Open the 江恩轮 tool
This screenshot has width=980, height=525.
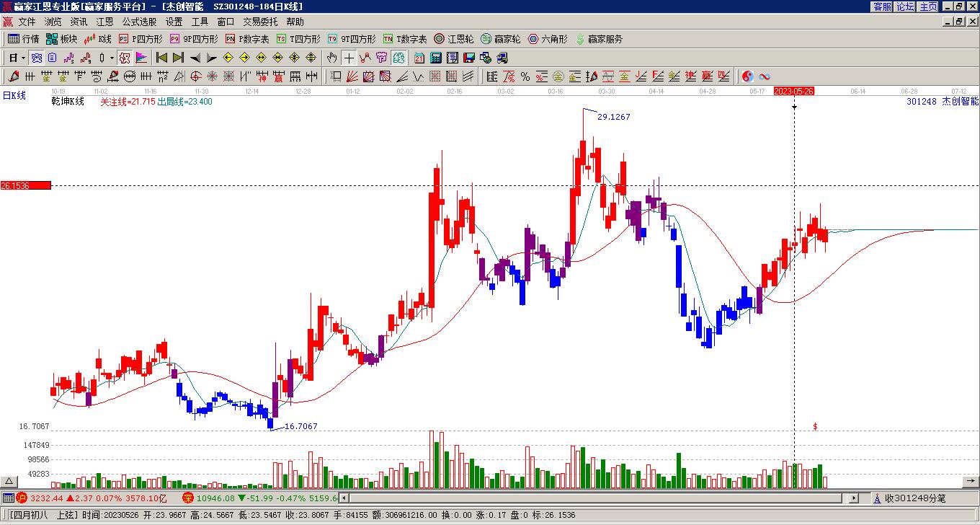454,39
